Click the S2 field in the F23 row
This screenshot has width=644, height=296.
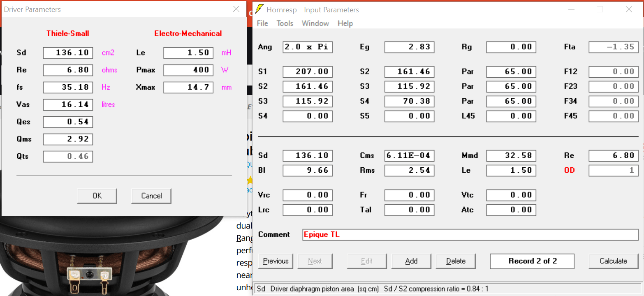(x=308, y=86)
